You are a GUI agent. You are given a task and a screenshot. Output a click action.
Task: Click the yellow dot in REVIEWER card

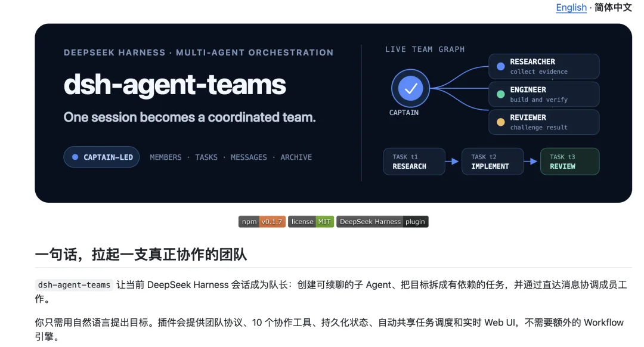click(x=501, y=122)
